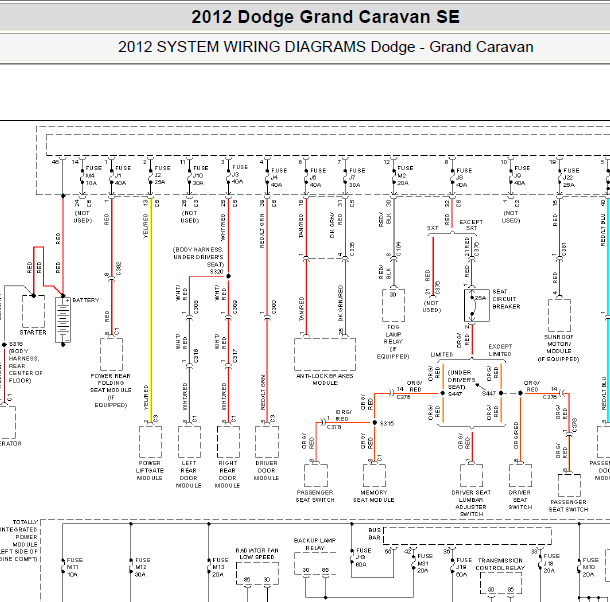Click the 'FUSE M4 10A' label
This screenshot has height=602, width=610.
93,176
